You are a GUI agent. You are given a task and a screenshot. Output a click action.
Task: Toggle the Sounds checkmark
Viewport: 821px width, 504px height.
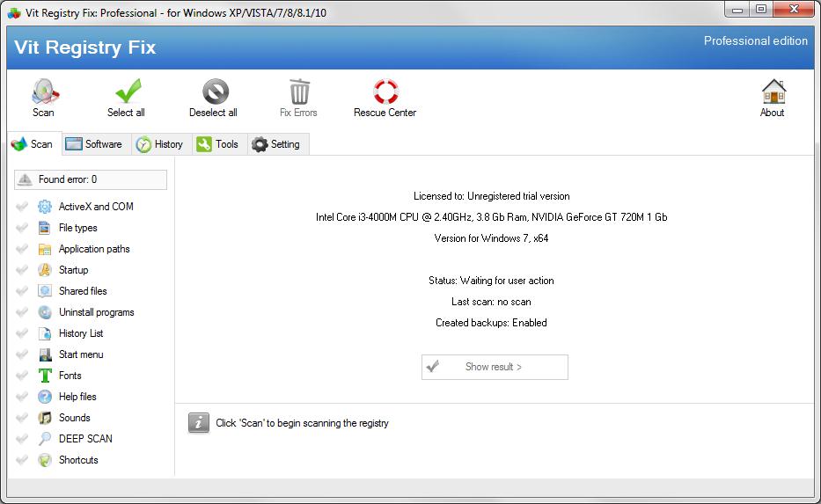click(x=22, y=418)
